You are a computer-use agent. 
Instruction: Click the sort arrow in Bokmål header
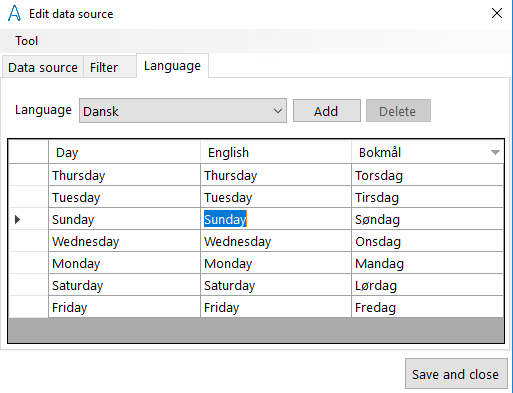coord(495,153)
